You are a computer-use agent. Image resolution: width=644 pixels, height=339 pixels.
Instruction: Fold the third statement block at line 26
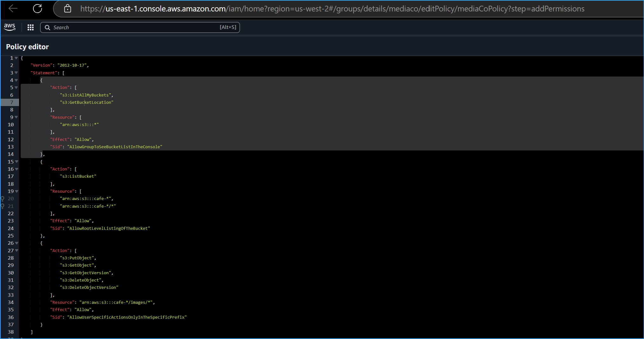tap(17, 243)
